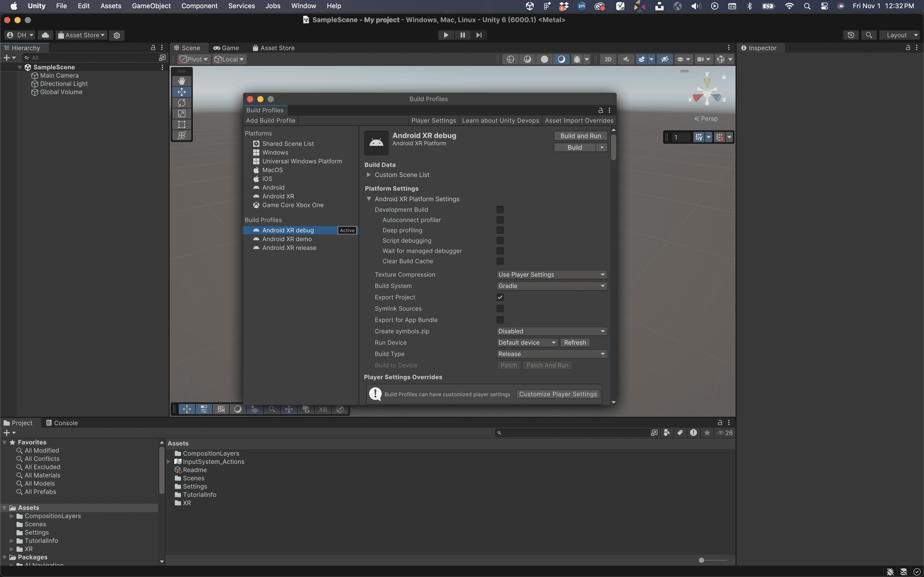Click the search icon in the scene view toolbar

(271, 409)
